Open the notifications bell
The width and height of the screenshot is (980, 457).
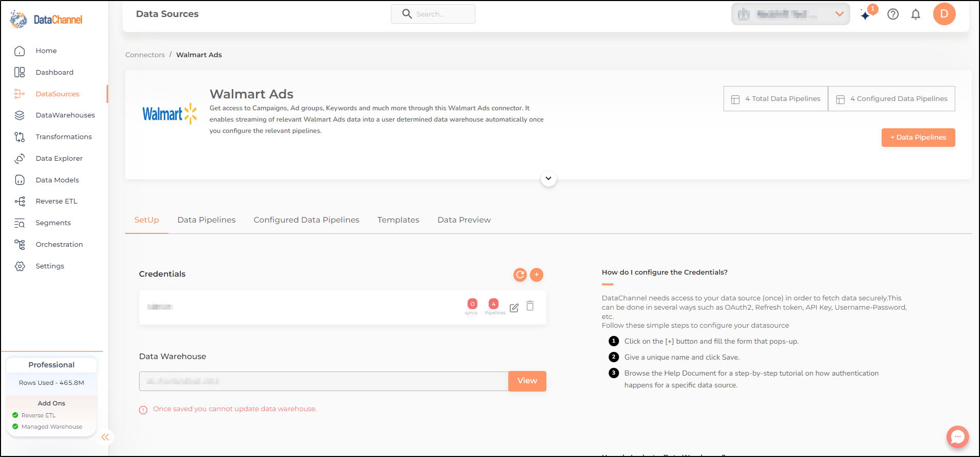coord(916,14)
